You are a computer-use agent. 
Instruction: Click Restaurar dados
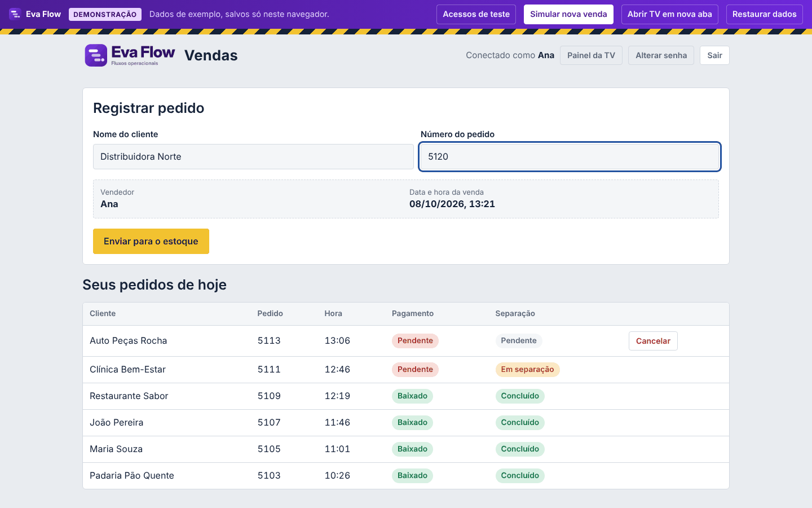765,14
